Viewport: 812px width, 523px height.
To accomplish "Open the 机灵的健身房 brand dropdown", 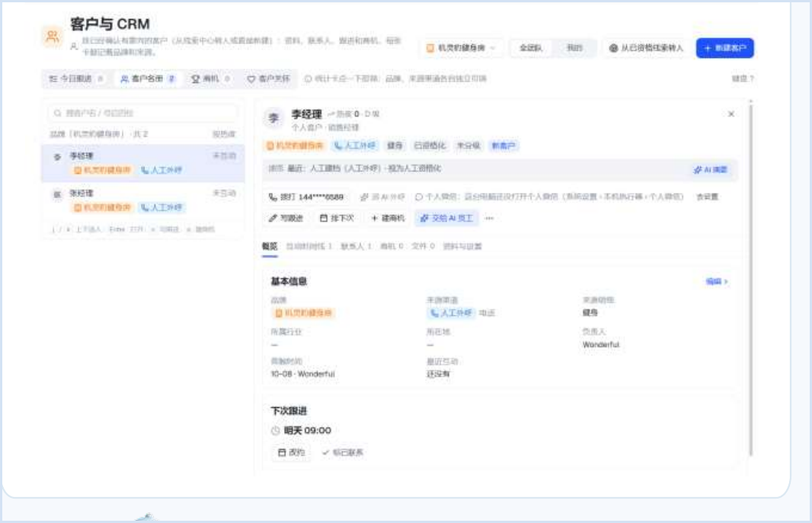I will [461, 48].
